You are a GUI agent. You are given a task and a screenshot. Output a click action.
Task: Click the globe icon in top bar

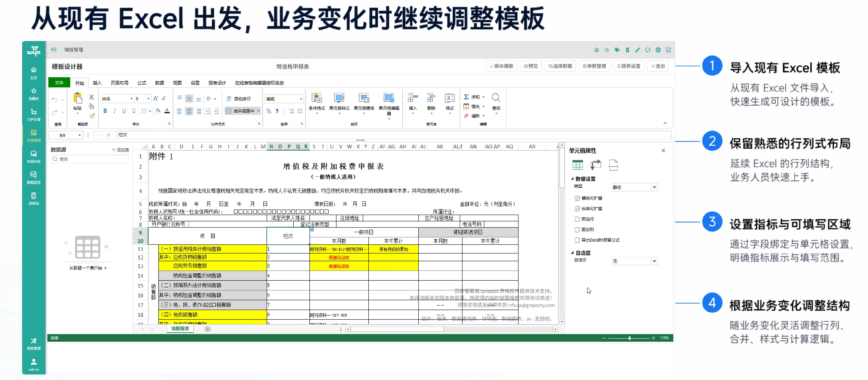658,50
